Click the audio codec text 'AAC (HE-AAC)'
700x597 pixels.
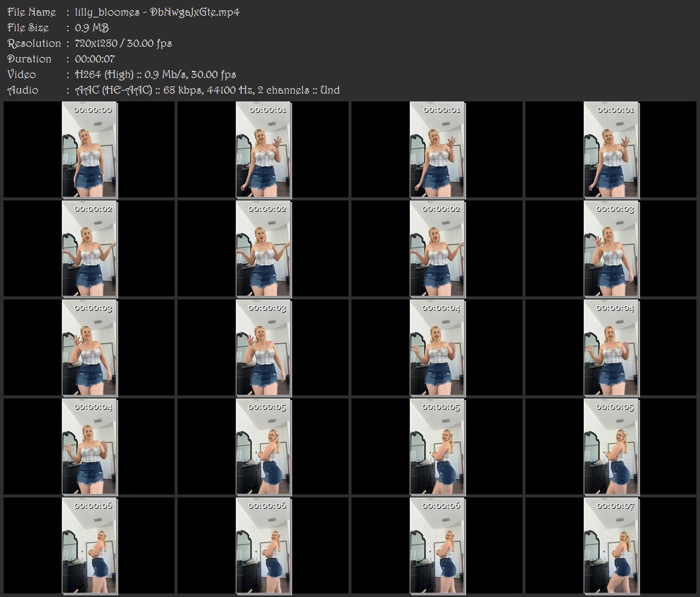[113, 90]
